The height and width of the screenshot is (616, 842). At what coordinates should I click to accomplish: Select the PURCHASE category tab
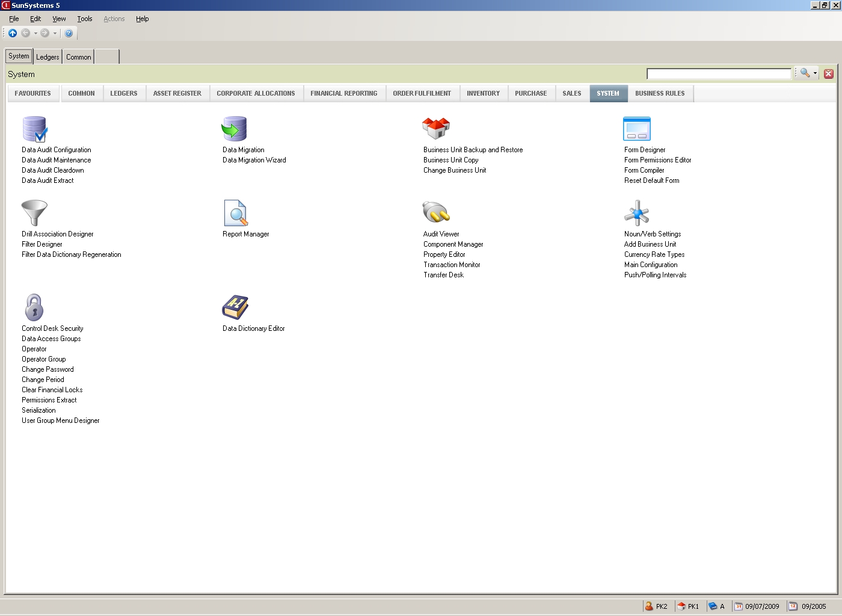coord(531,93)
